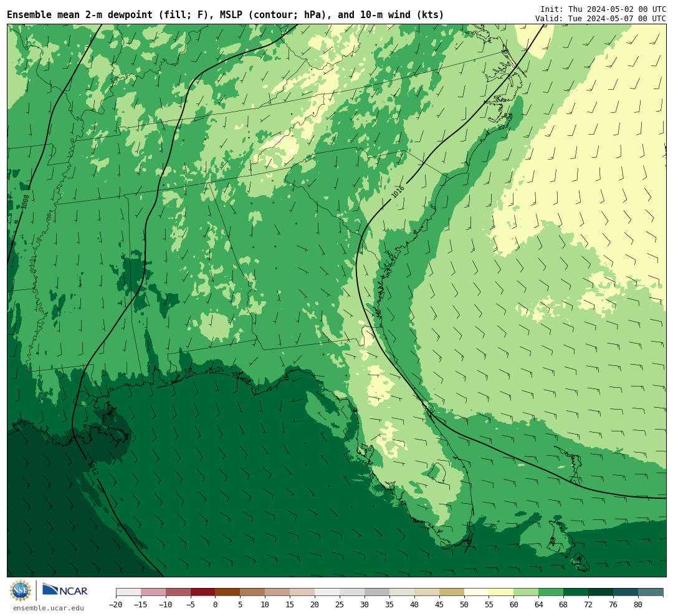
Task: Pick the colorbar swatch between 15 and 20
Action: [303, 592]
